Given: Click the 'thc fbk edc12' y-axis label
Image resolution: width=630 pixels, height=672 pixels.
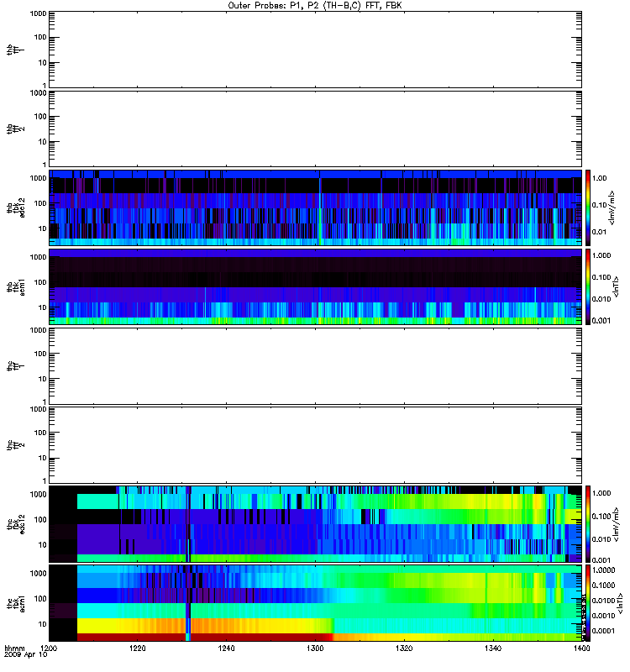Looking at the screenshot, I should pos(16,524).
